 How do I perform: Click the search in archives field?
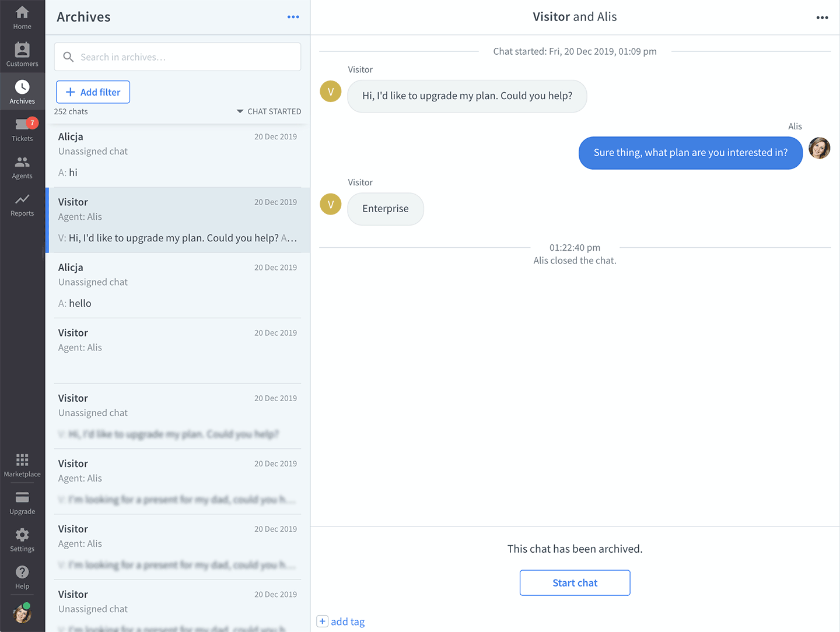177,57
